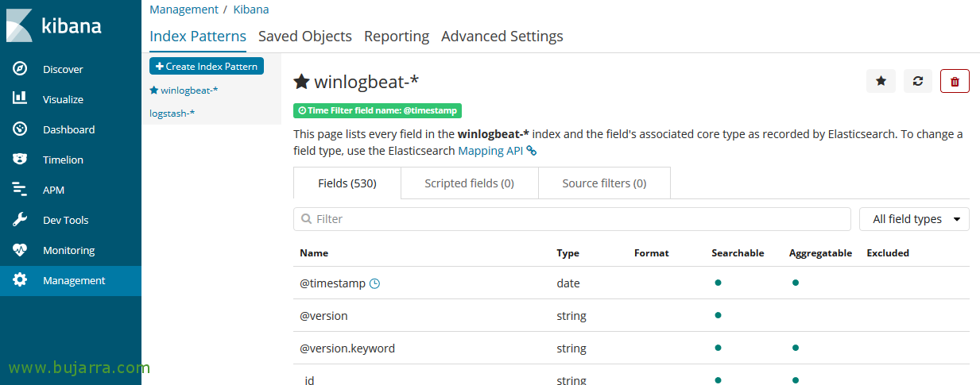Image resolution: width=980 pixels, height=385 pixels.
Task: Refresh the field list with reload button
Action: point(917,81)
